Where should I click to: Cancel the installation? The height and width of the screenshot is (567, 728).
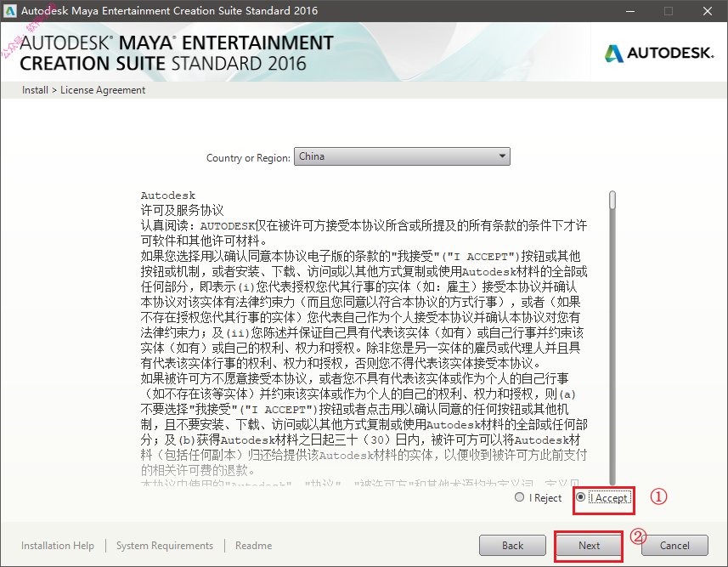(x=674, y=545)
